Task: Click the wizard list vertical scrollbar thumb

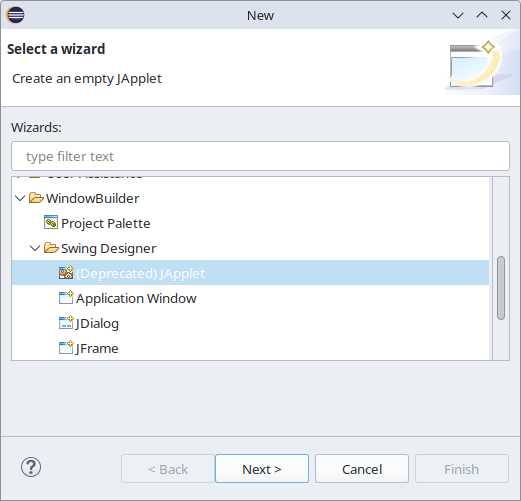Action: click(501, 288)
